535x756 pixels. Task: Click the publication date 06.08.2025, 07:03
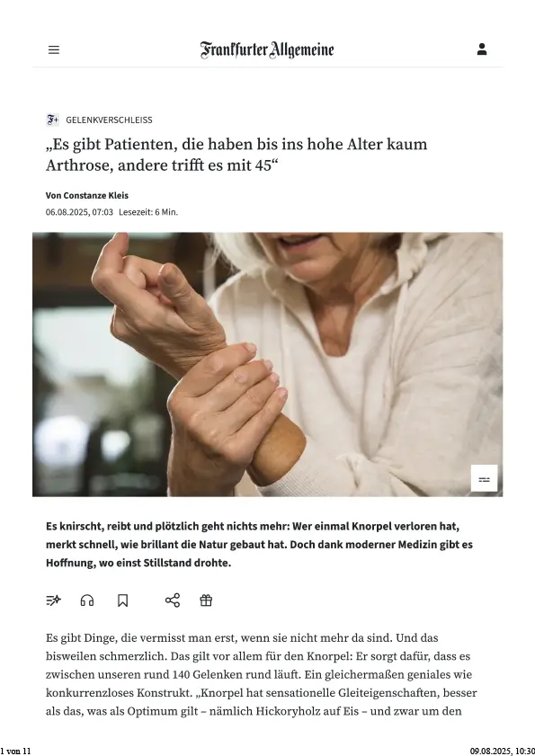tap(80, 212)
